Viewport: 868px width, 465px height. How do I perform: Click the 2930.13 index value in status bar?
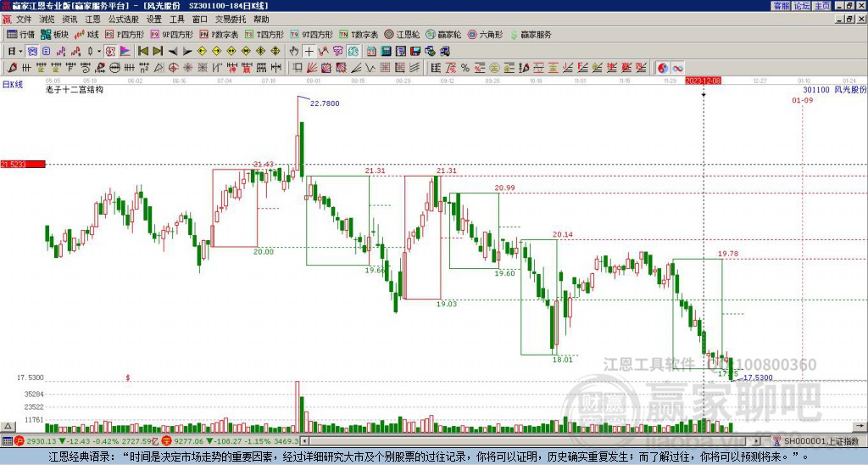[42, 441]
